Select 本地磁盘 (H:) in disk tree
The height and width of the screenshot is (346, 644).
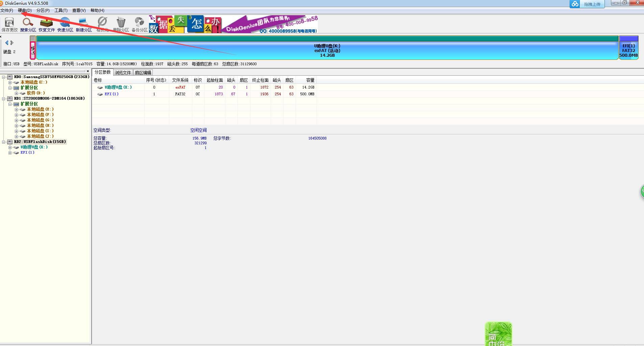[x=40, y=125]
